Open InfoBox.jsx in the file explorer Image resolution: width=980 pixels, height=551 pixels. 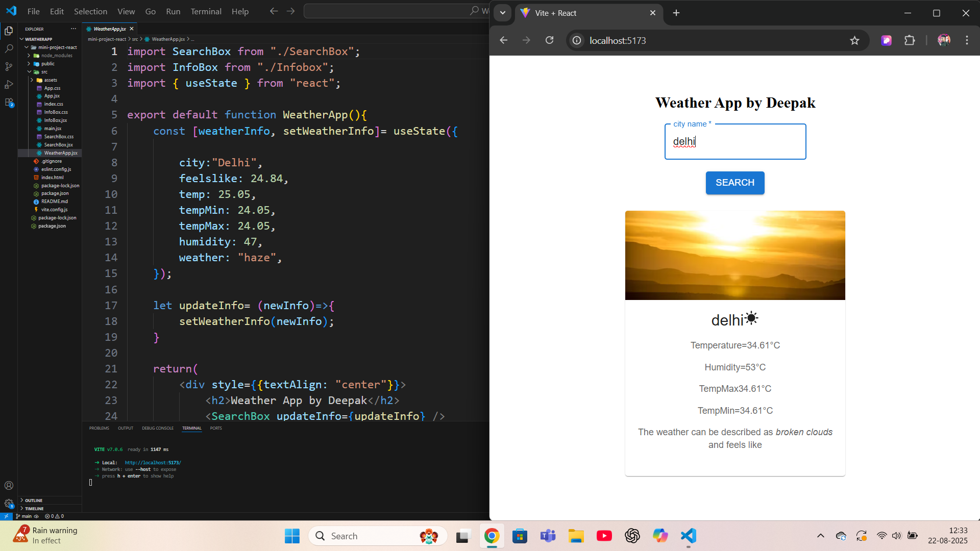(x=55, y=120)
